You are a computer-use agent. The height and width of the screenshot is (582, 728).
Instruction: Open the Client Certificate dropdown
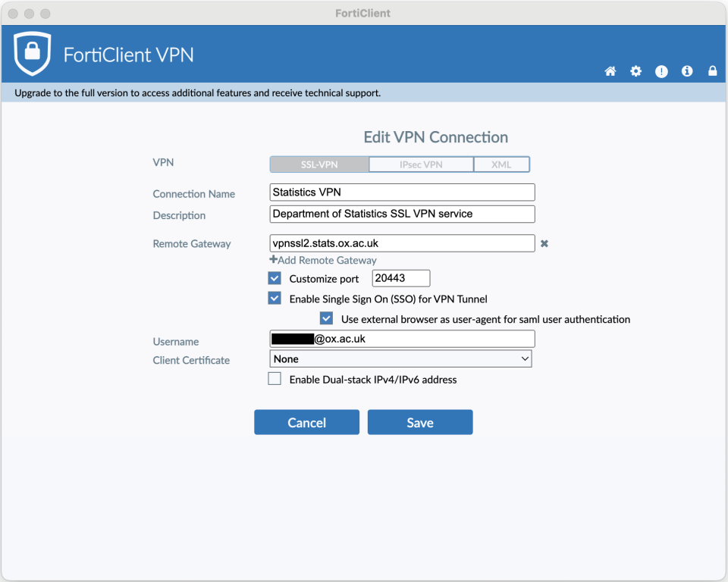[x=400, y=359]
